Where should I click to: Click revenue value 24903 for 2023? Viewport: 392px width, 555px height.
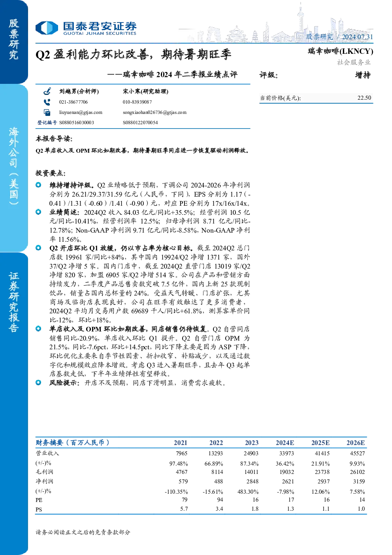(251, 453)
